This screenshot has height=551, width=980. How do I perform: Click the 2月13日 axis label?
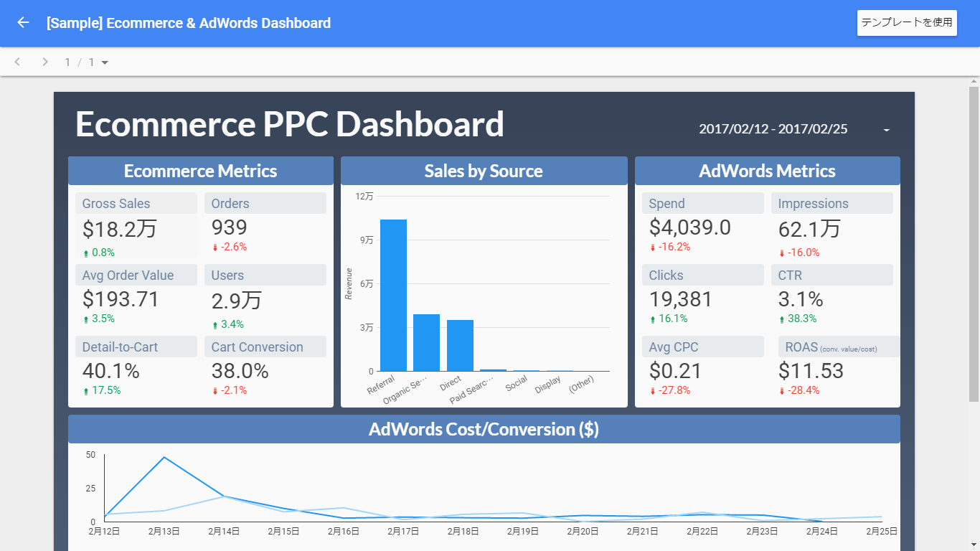coord(164,532)
